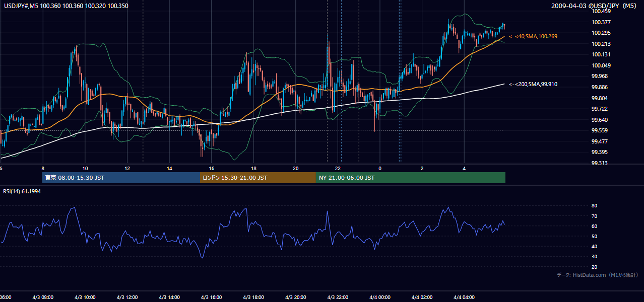This screenshot has height=302, width=644.
Task: Click the 4/3 20:00 time axis label
Action: pos(295,297)
